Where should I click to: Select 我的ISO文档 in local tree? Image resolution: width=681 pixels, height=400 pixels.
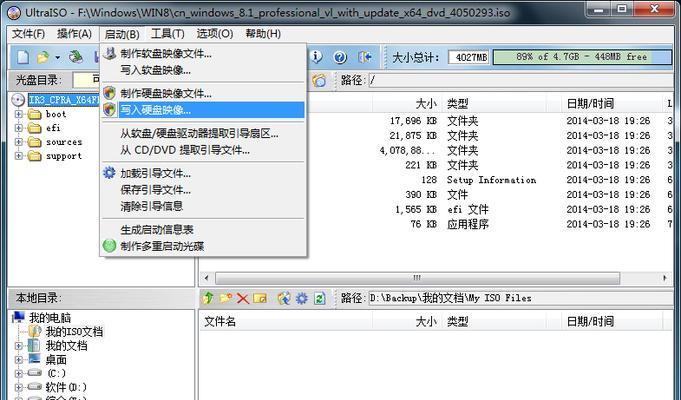[75, 332]
